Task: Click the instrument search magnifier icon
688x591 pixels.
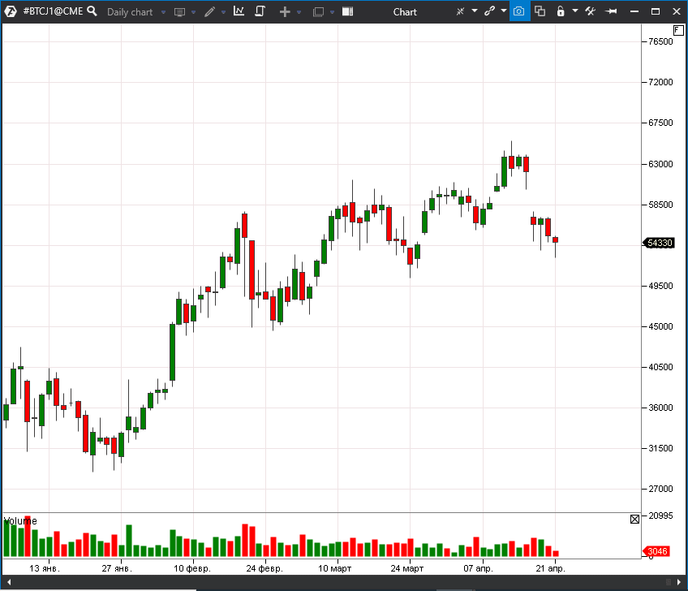Action: point(92,12)
